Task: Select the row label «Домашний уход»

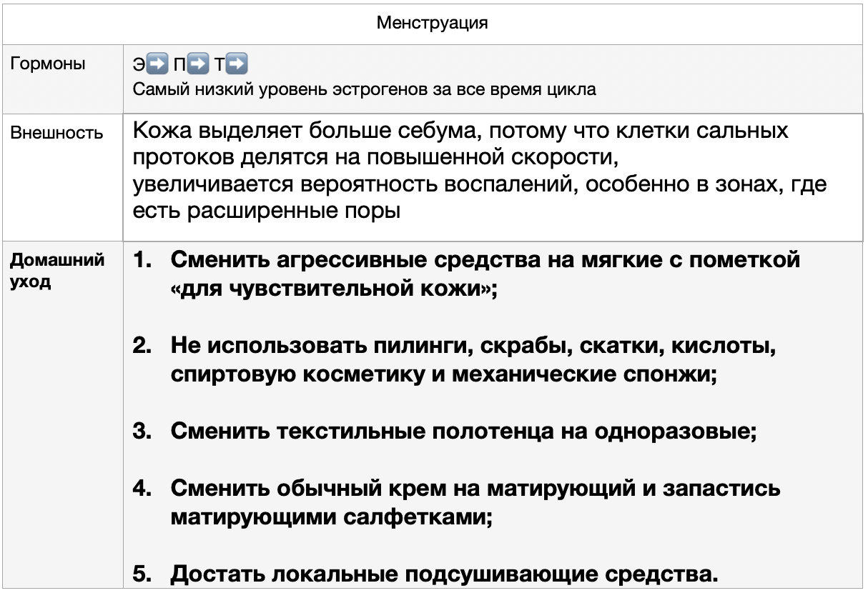Action: click(56, 270)
